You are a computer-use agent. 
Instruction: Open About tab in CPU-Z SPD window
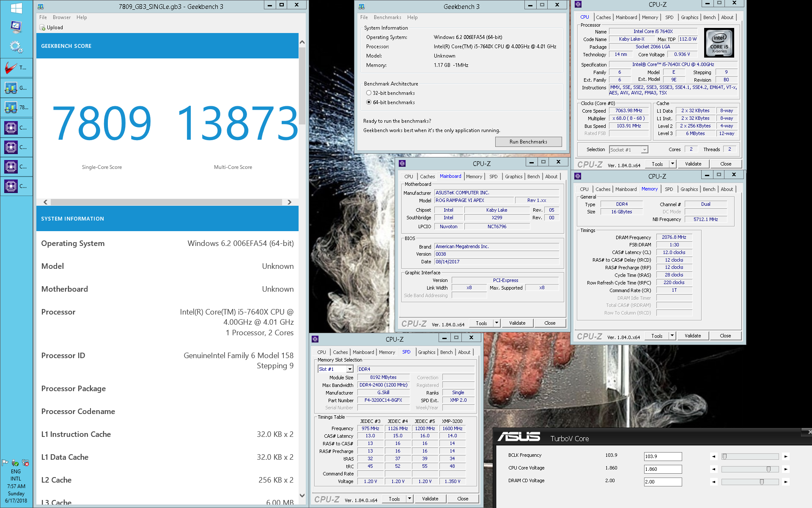(464, 352)
